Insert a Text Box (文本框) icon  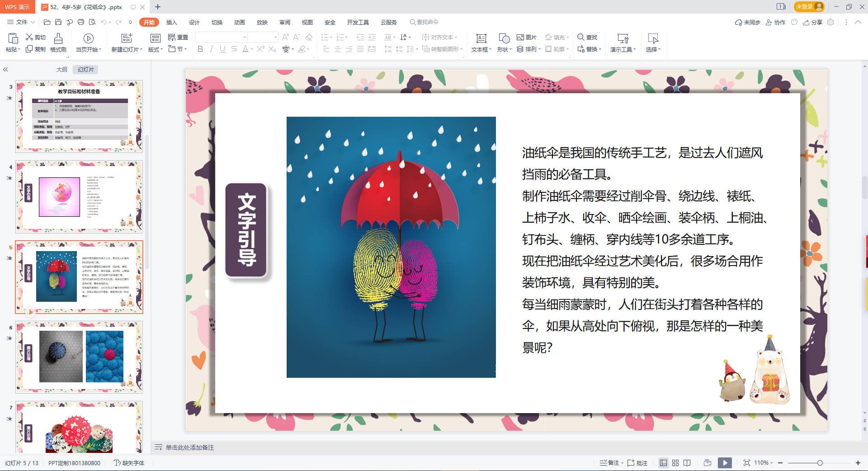(x=481, y=38)
